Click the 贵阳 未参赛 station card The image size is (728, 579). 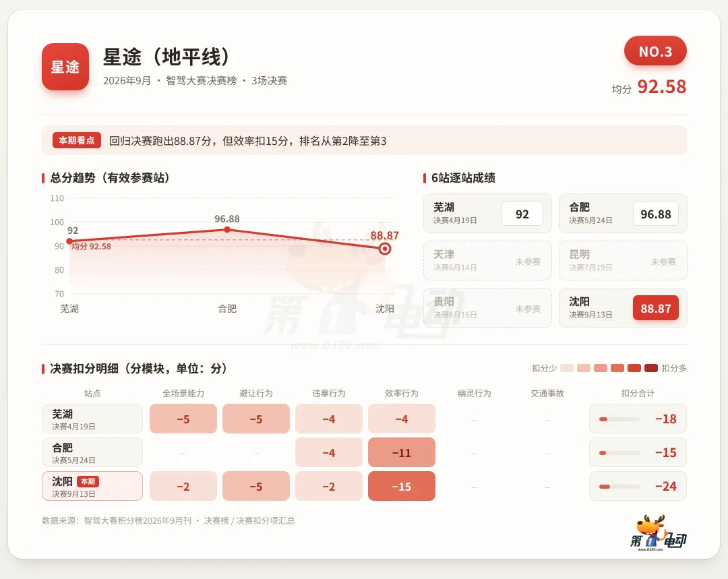click(x=487, y=308)
